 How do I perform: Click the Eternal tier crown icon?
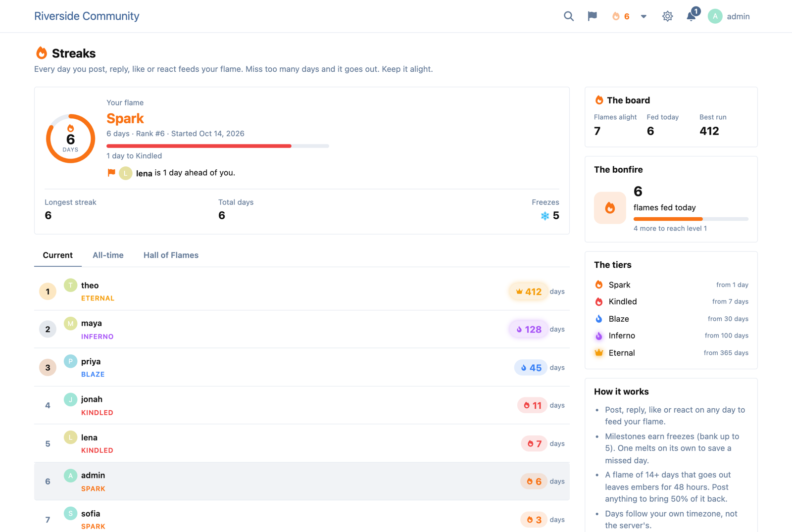point(599,353)
